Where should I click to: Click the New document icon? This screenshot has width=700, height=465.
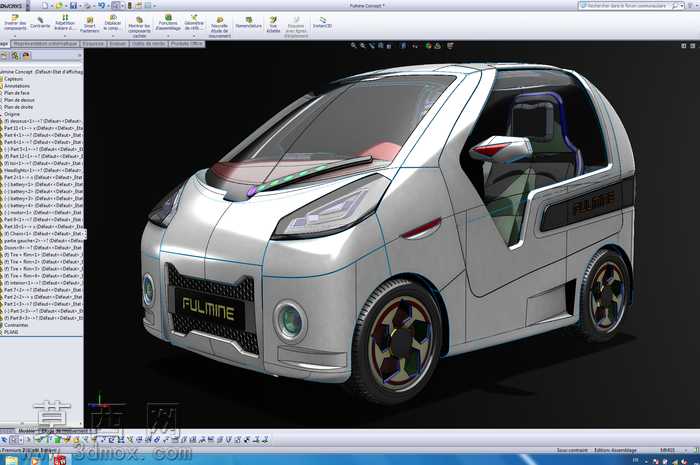(x=45, y=5)
